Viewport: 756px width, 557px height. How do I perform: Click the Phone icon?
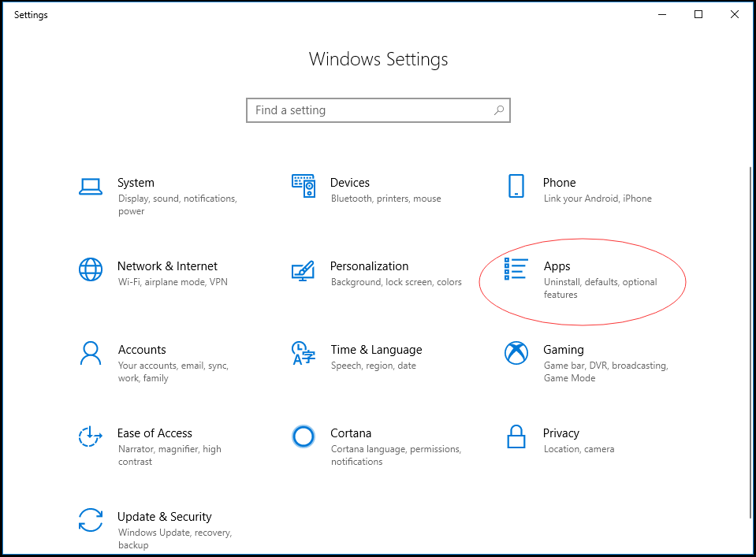516,186
